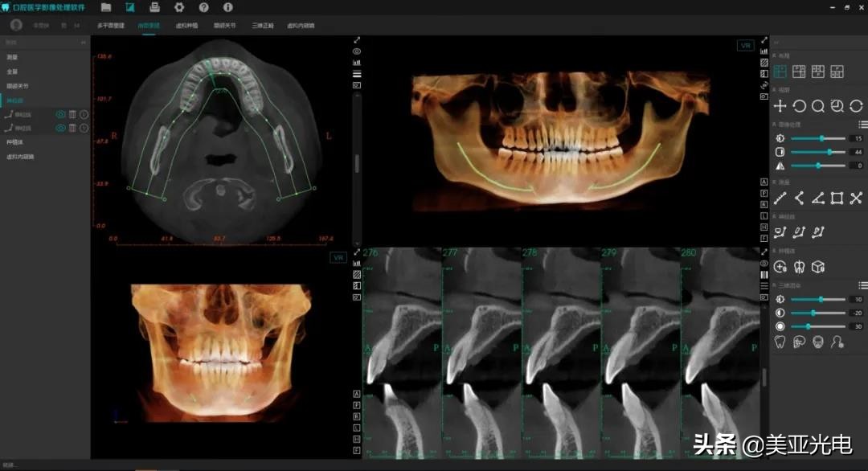Screen dimensions: 868x471
Task: Select the fourth layout grid icon
Action: [x=837, y=71]
